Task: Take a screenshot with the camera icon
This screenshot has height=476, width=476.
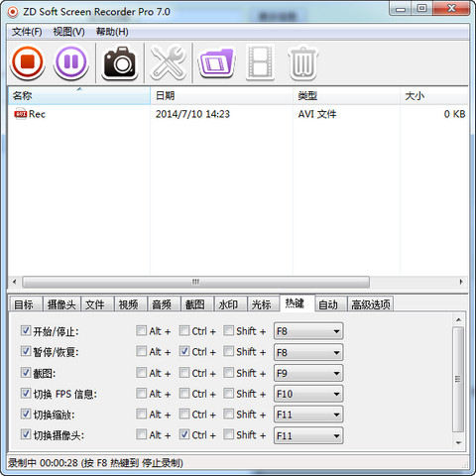Action: tap(120, 62)
